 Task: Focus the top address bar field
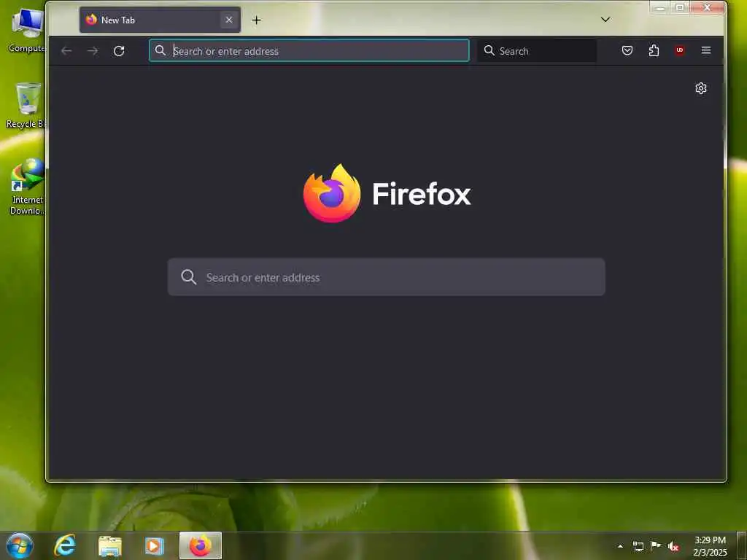(x=309, y=51)
